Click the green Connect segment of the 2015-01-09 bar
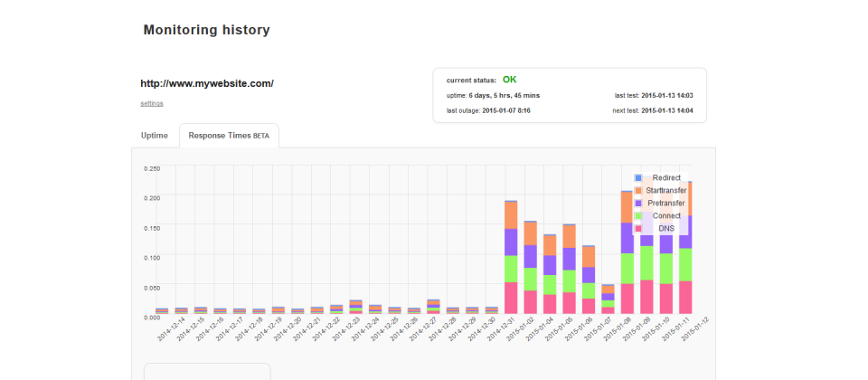Screen dimensions: 868x380 click(x=646, y=263)
